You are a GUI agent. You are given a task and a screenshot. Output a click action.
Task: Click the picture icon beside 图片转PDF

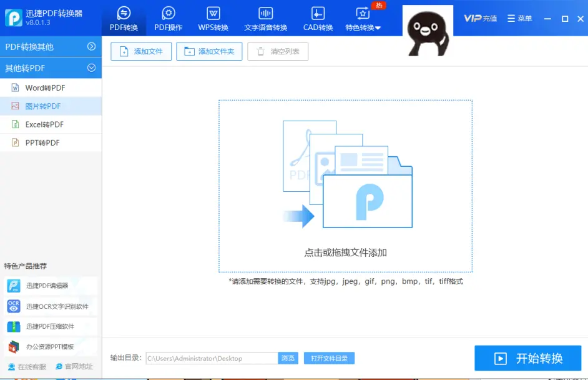pos(16,106)
